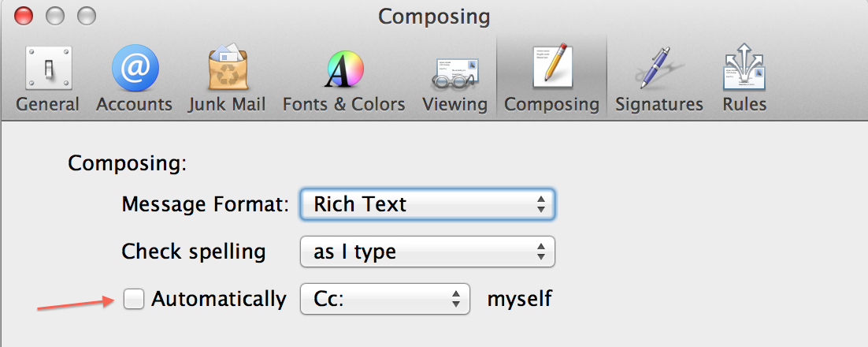Image resolution: width=868 pixels, height=347 pixels.
Task: Open the Check spelling 'as I type' dropdown
Action: [x=428, y=252]
